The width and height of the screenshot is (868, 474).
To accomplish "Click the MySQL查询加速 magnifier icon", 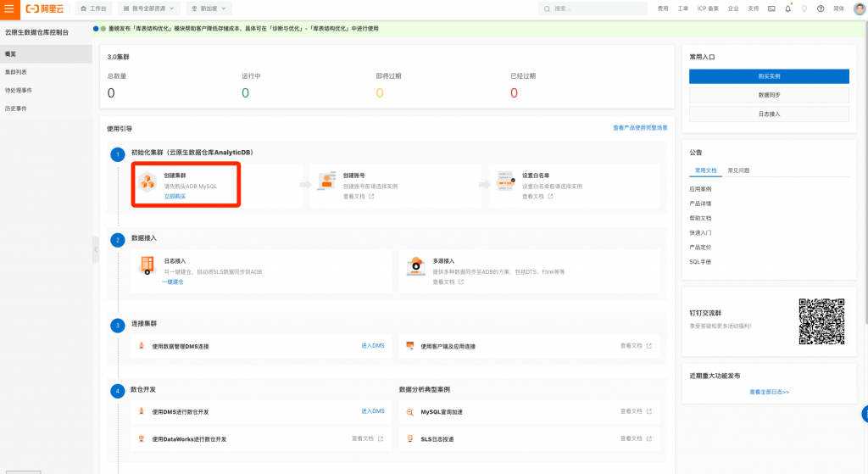I will point(410,412).
